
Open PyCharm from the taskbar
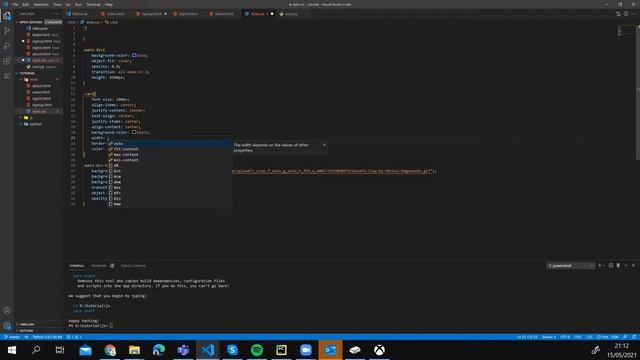click(281, 350)
